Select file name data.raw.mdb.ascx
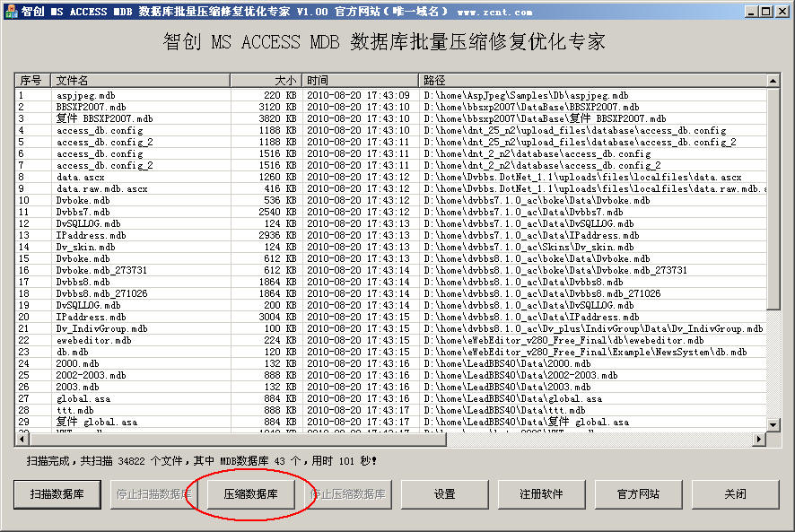The image size is (795, 532). [x=102, y=188]
